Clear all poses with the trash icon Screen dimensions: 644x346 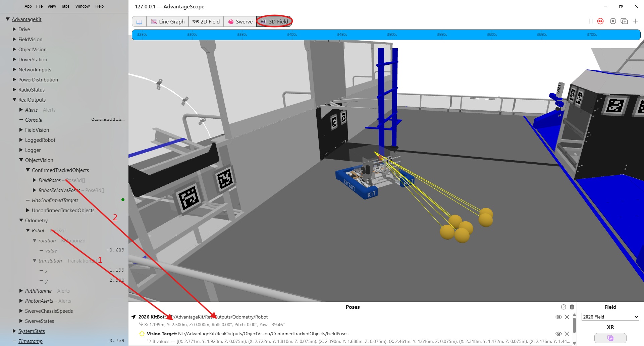click(x=572, y=307)
